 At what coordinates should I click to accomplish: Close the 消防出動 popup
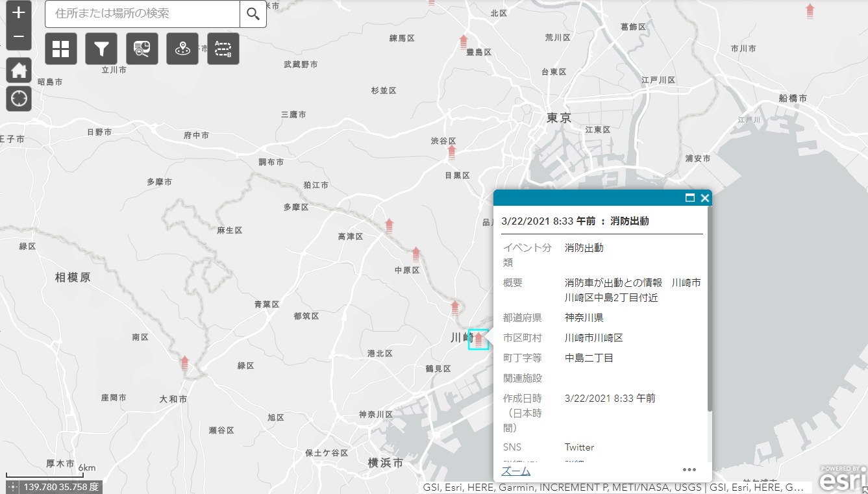704,198
